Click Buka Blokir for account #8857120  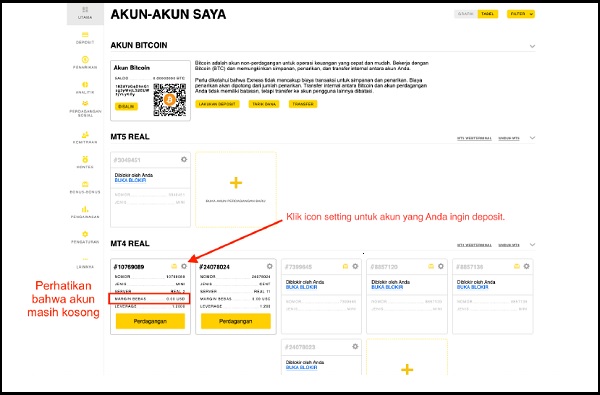point(387,287)
